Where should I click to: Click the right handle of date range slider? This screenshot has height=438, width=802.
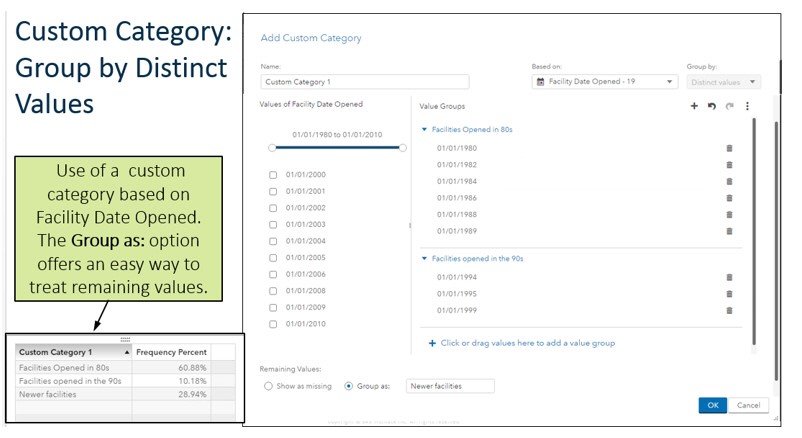point(402,147)
